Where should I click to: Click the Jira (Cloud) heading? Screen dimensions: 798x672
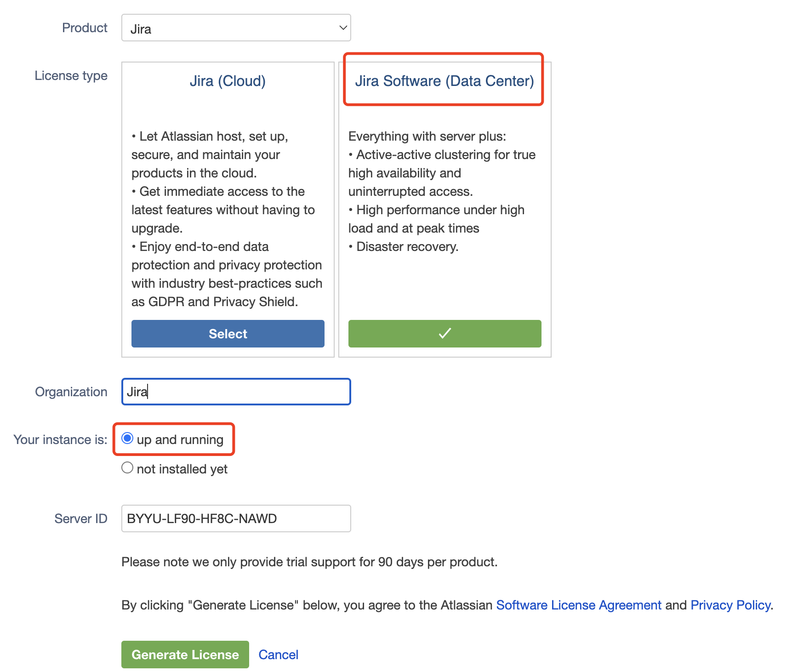(228, 81)
